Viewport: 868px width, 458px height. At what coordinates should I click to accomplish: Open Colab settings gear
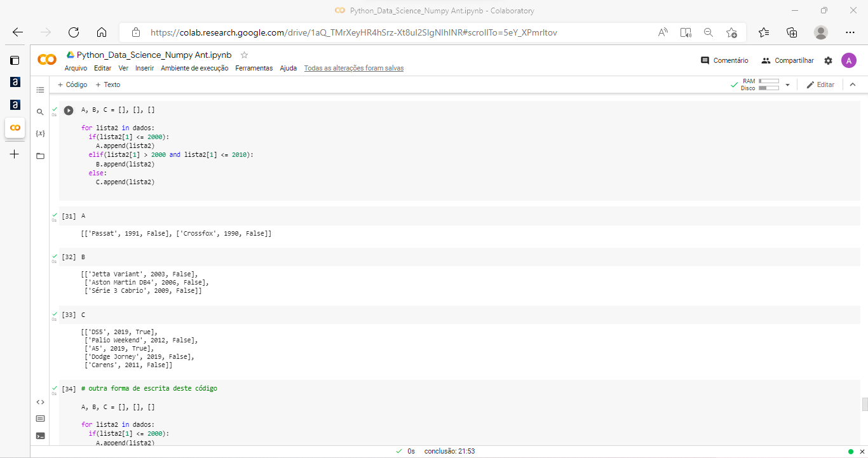[828, 60]
